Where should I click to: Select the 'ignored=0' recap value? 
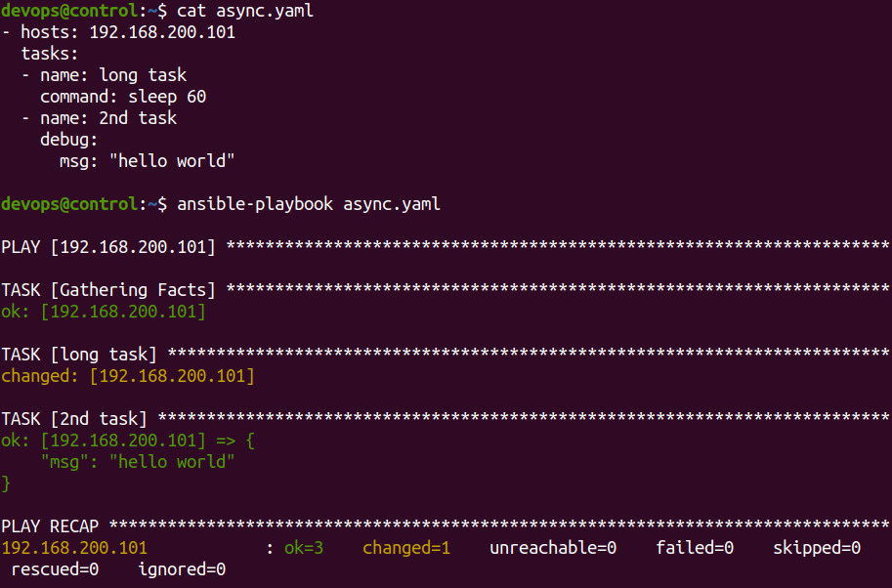click(x=182, y=569)
